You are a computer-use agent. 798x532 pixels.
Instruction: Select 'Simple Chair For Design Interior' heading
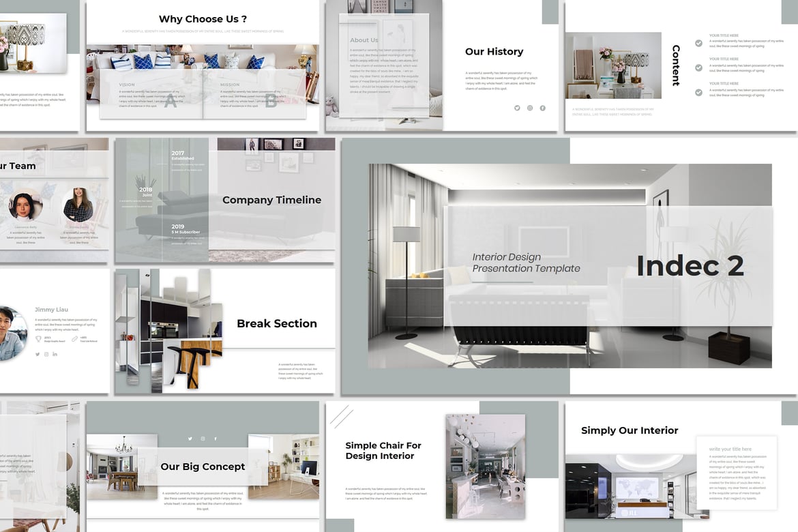click(383, 451)
